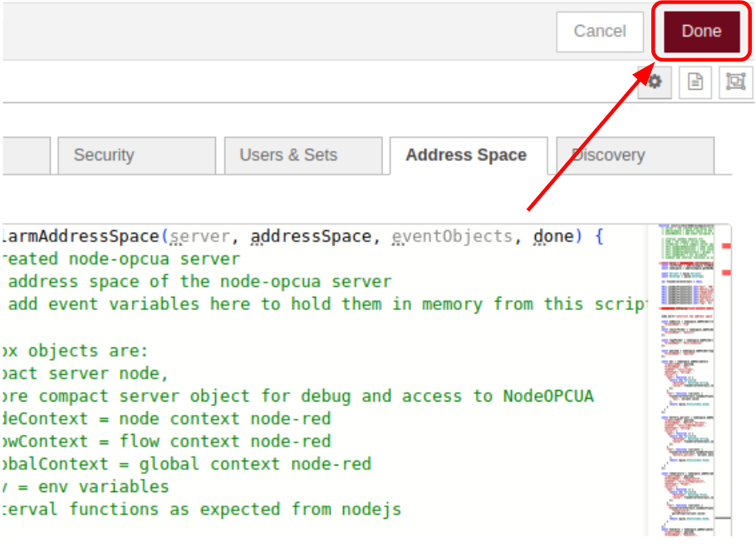Open the Discovery tab

635,155
